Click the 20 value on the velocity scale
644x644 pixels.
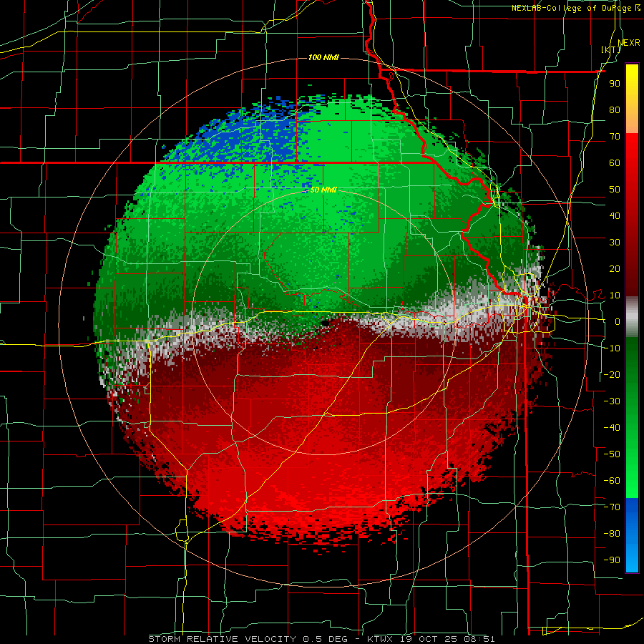pos(615,268)
